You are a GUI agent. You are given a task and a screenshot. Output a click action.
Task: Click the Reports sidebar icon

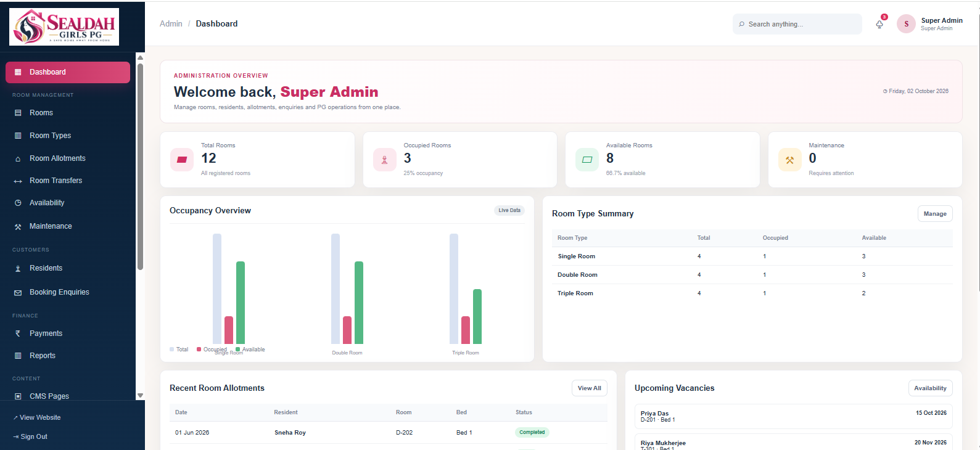[x=18, y=356]
